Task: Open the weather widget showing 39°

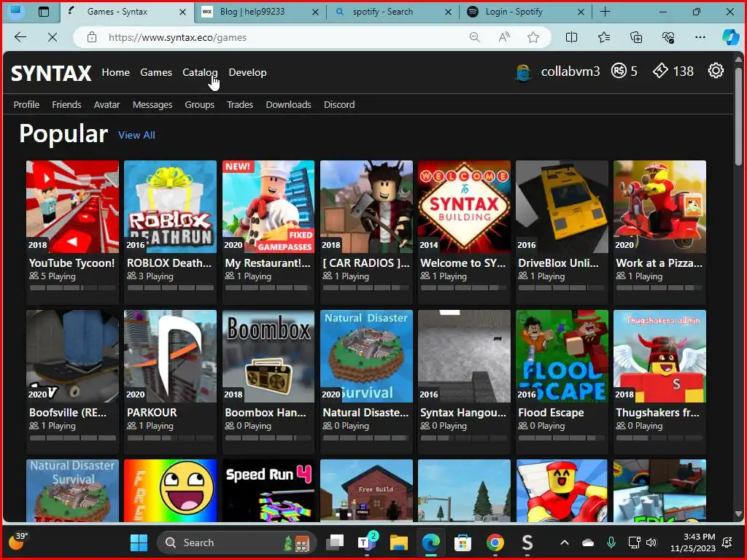Action: pyautogui.click(x=18, y=541)
